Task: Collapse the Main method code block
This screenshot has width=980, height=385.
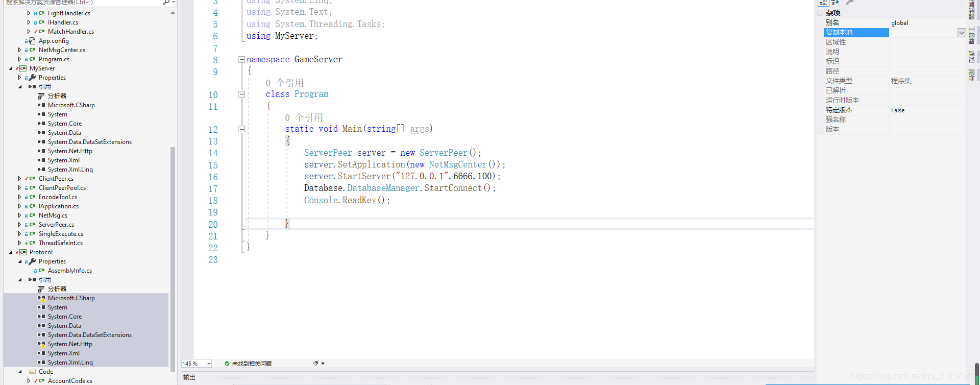Action: pyautogui.click(x=241, y=129)
